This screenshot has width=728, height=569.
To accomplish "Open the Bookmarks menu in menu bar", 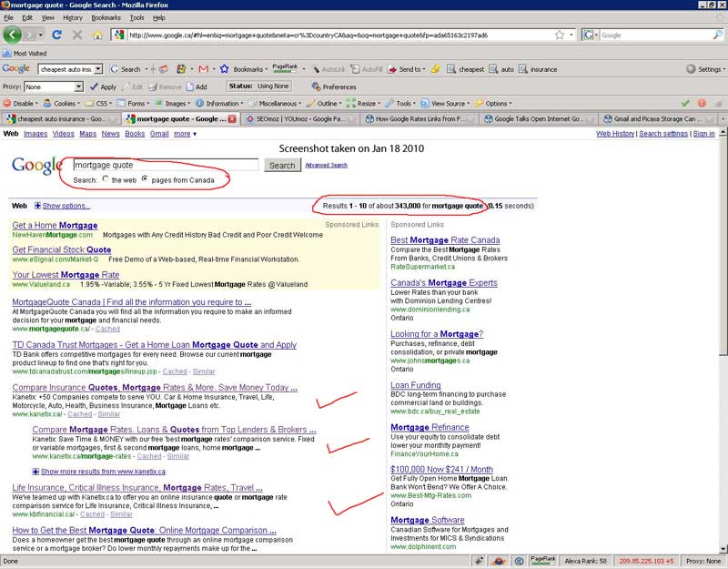I will tap(106, 17).
